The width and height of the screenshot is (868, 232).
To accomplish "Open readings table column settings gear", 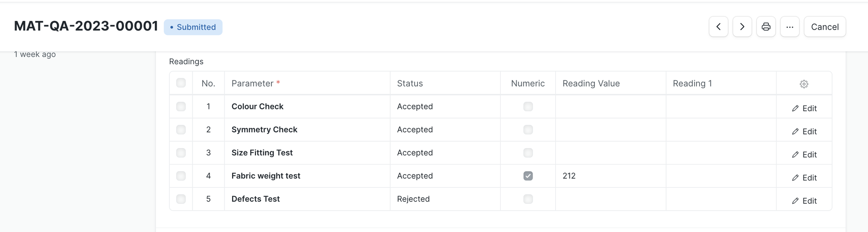I will 804,84.
